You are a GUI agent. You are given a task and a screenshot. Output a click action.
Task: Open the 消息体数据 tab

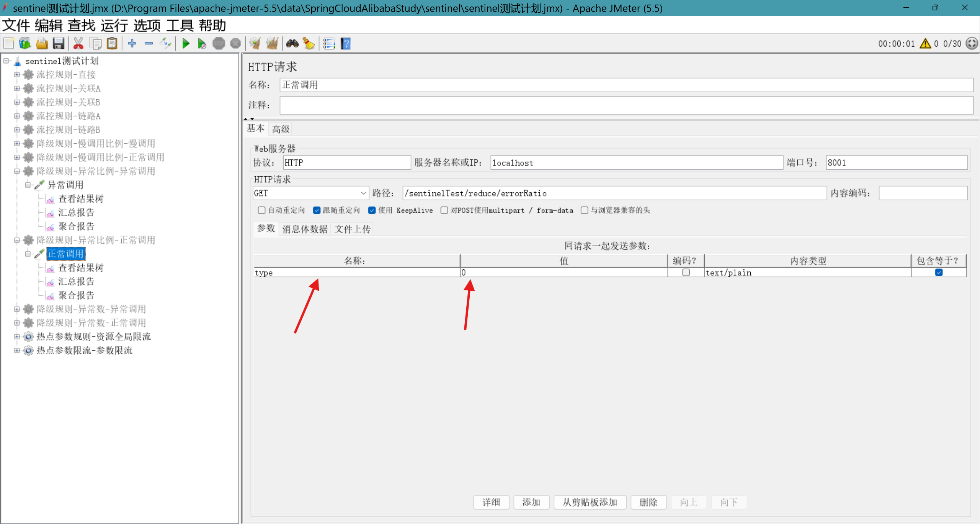point(304,229)
